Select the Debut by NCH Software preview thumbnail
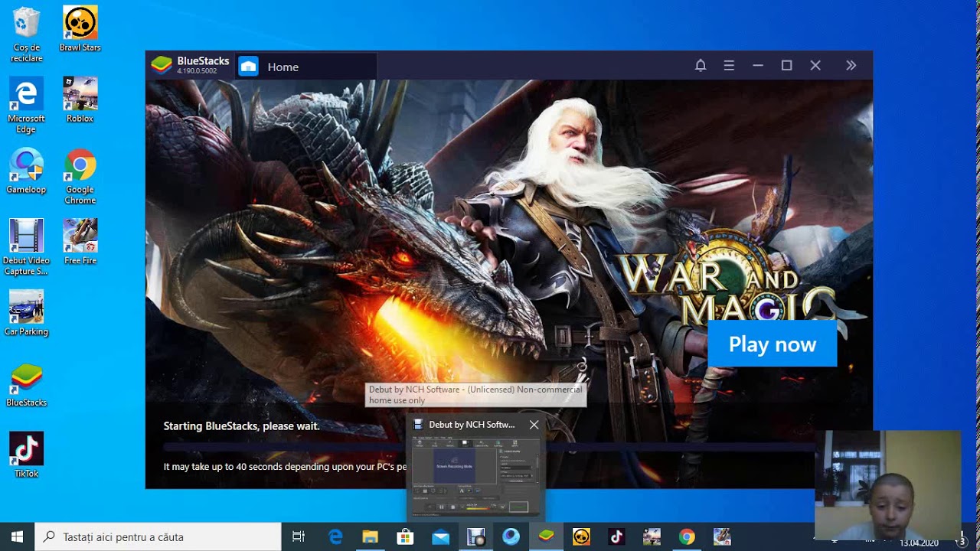 [475, 476]
